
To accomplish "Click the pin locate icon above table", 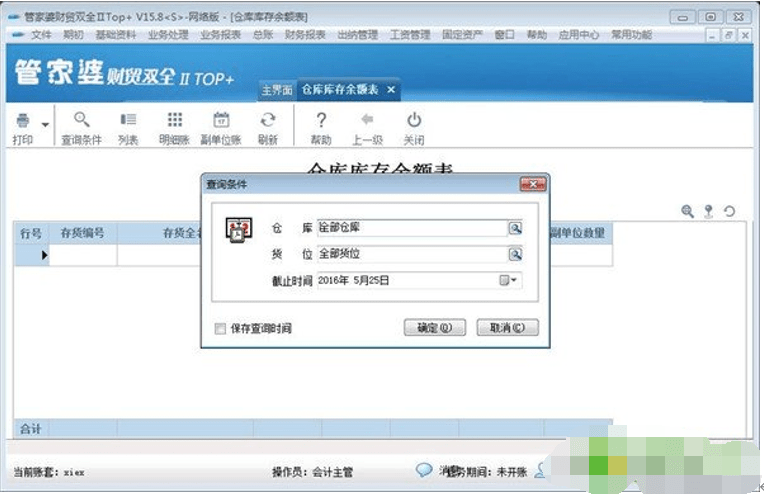I will 708,211.
